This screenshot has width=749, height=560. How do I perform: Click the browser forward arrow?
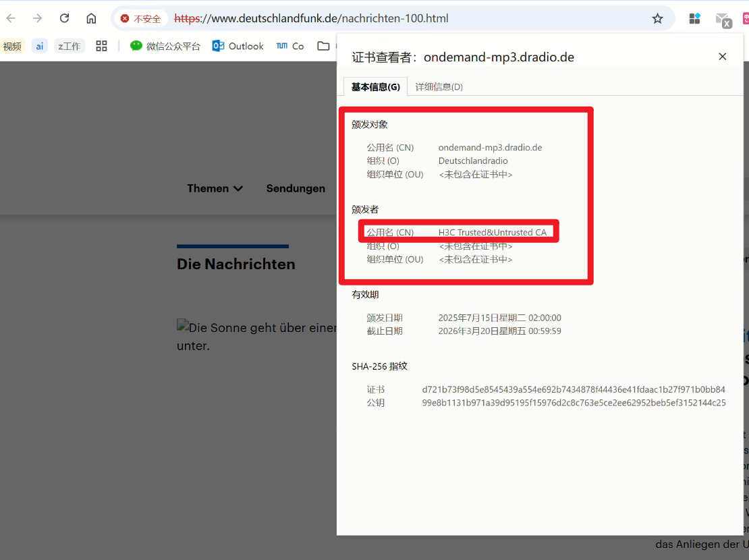[37, 18]
